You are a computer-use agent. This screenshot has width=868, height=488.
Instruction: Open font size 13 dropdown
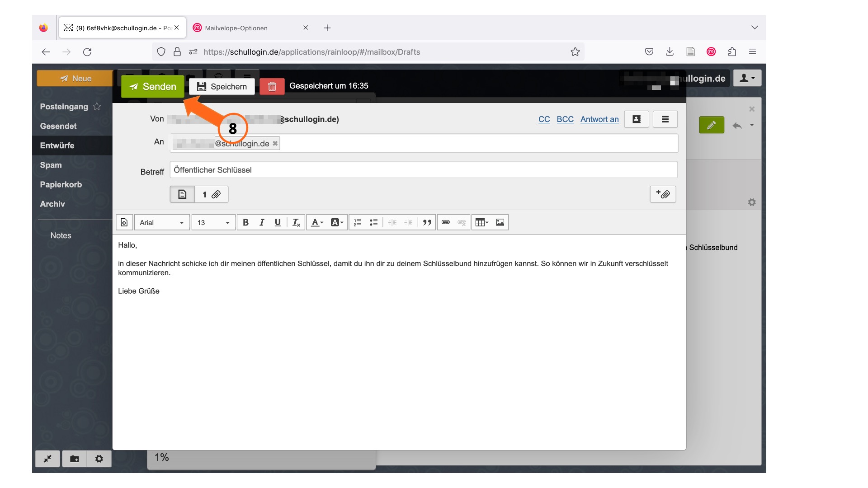213,222
